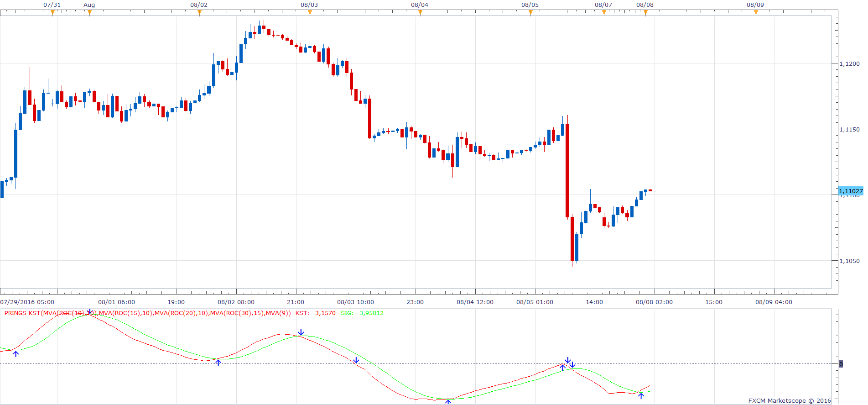Select the PRINGS KST indicator title

(x=147, y=313)
